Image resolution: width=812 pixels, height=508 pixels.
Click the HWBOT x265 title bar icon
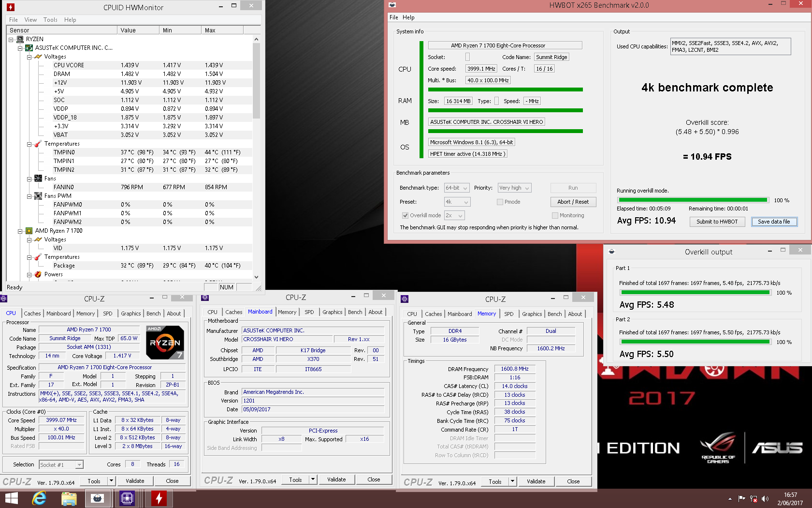tap(392, 5)
